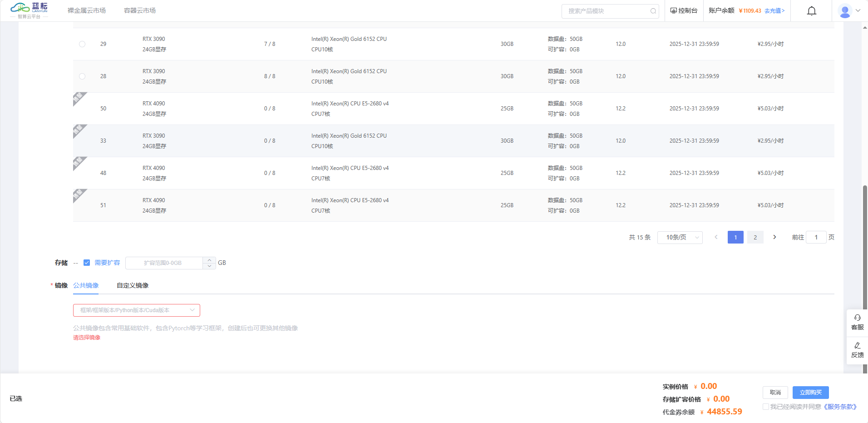Click the search magnifier icon

point(653,11)
